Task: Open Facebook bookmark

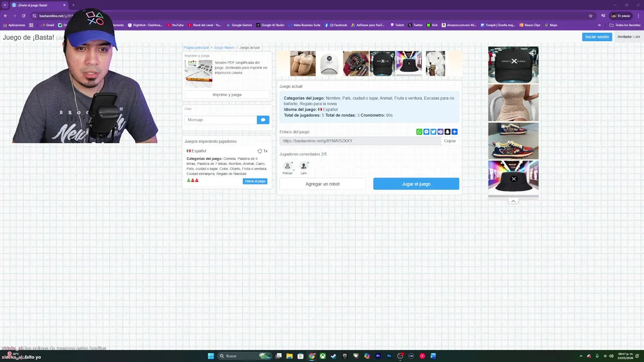Action: (336, 25)
